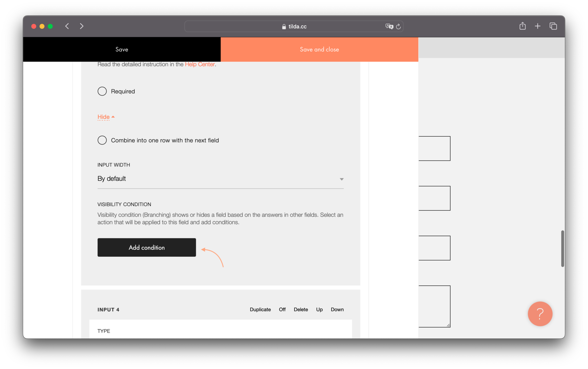The width and height of the screenshot is (588, 369).
Task: Open a new browser tab
Action: pos(538,26)
